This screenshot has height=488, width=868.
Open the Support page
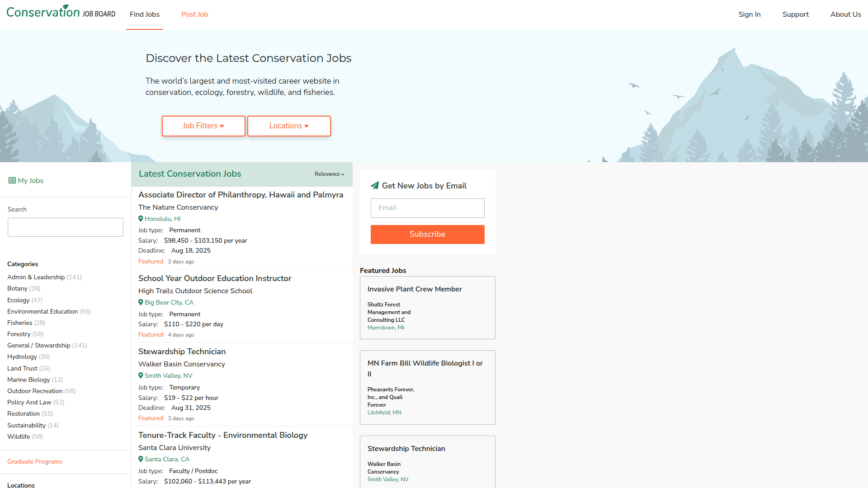click(796, 14)
